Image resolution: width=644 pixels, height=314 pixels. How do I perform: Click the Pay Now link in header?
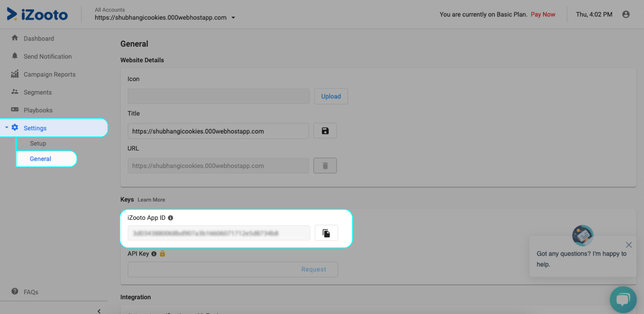point(542,14)
